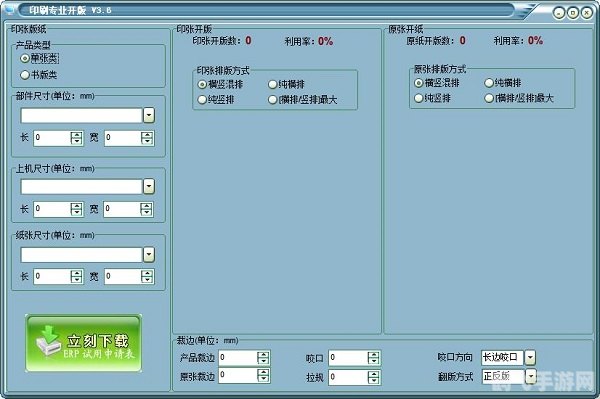The height and width of the screenshot is (399, 600).
Task: Choose 横竖混排 in 印张排版方式
Action: click(202, 84)
